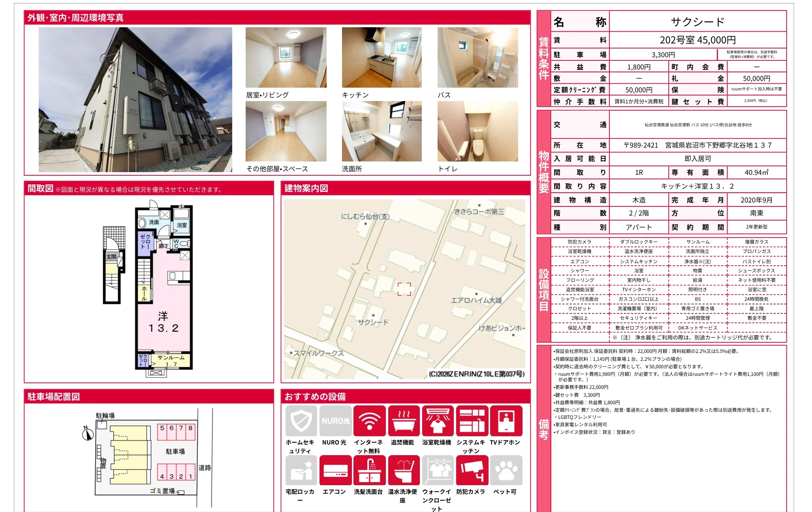Open the building exterior photo
The width and height of the screenshot is (812, 512).
pyautogui.click(x=135, y=99)
